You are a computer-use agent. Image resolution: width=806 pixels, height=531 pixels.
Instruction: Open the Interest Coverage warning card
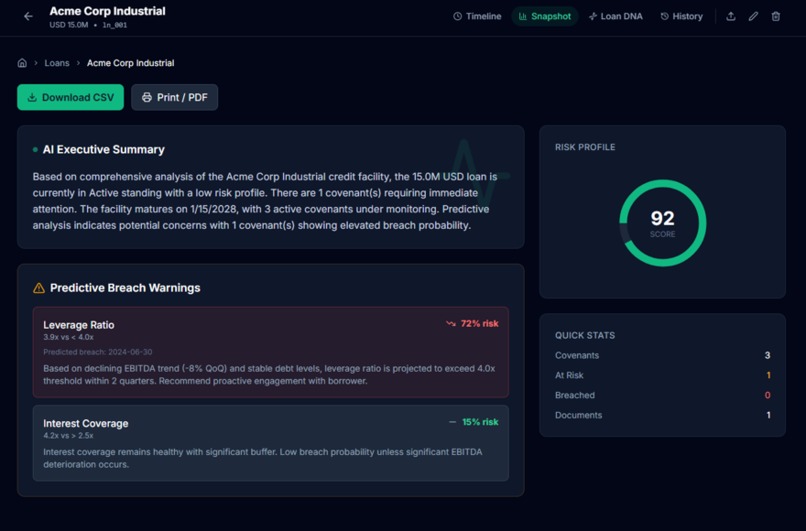coord(271,443)
